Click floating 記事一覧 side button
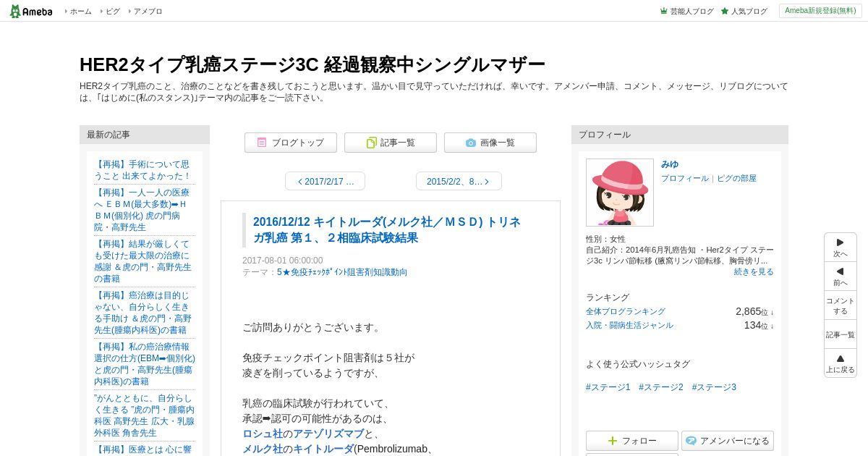Viewport: 868px width, 456px height. [841, 334]
